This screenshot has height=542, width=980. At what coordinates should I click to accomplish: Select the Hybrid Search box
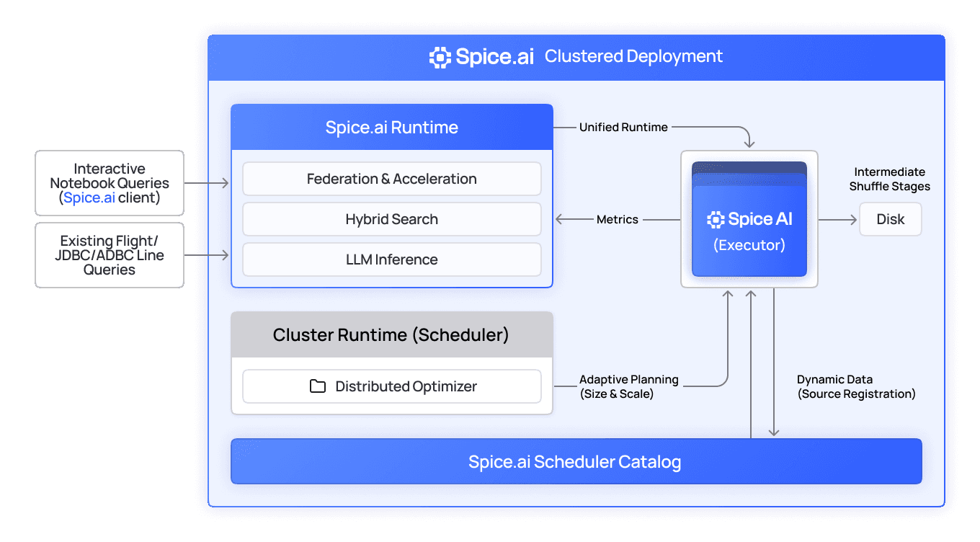pyautogui.click(x=391, y=219)
